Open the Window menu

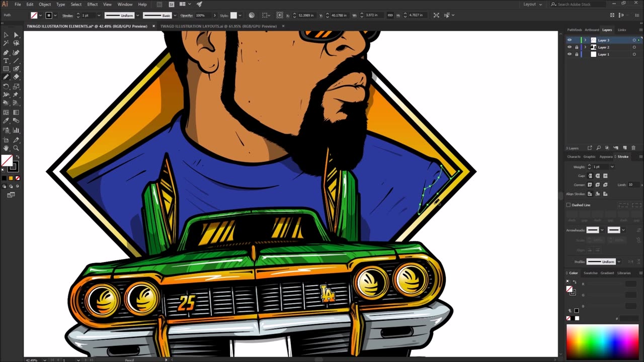125,4
